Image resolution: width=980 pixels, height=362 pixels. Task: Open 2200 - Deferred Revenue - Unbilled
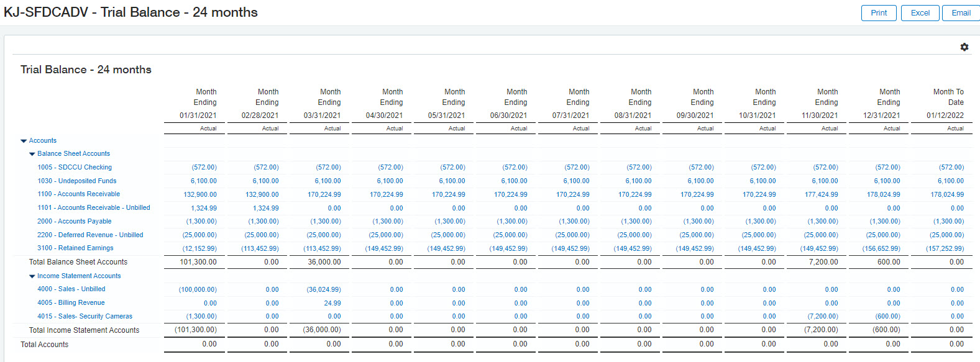click(x=90, y=235)
